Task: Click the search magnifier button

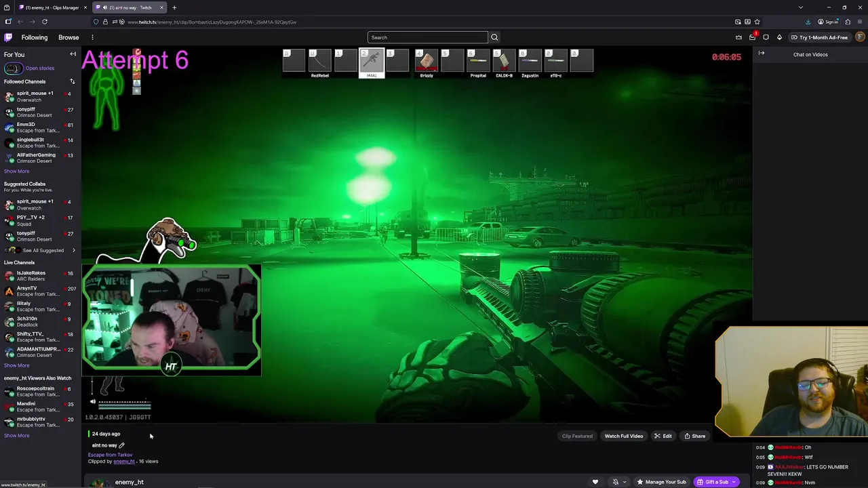Action: pyautogui.click(x=494, y=37)
